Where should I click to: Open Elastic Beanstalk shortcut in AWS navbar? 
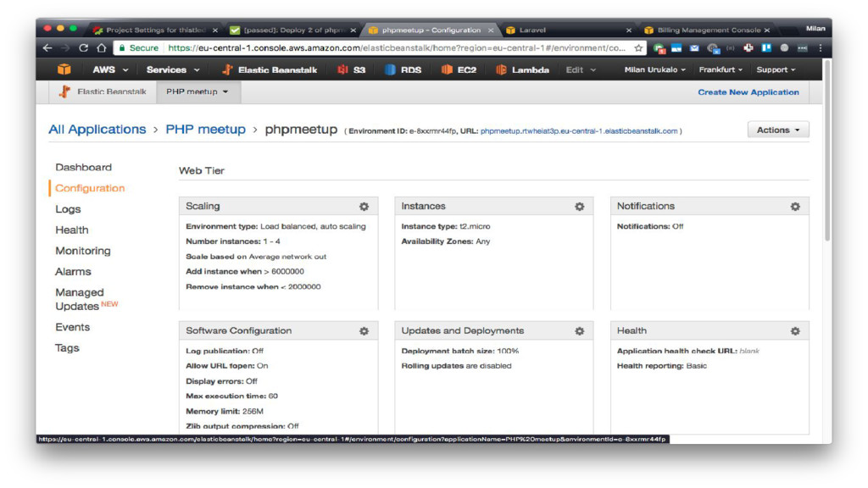coord(270,69)
